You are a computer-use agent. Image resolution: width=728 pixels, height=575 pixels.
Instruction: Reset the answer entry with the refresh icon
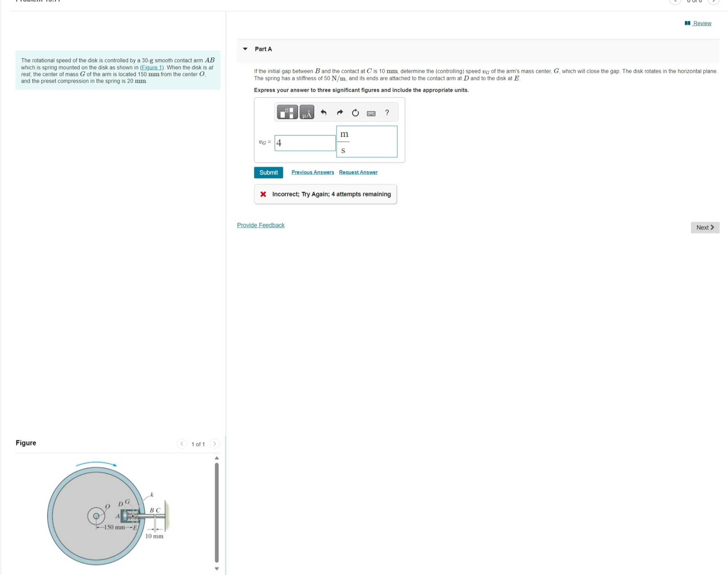tap(355, 112)
